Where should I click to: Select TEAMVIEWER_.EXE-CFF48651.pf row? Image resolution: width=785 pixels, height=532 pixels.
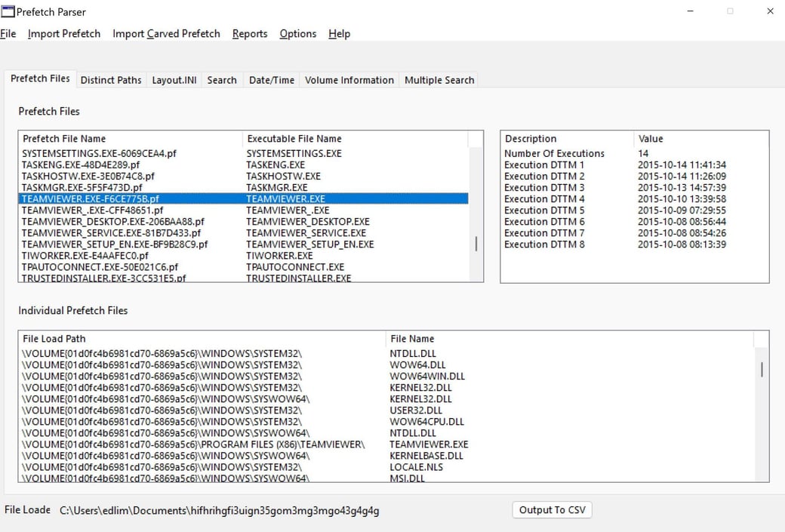tap(243, 211)
